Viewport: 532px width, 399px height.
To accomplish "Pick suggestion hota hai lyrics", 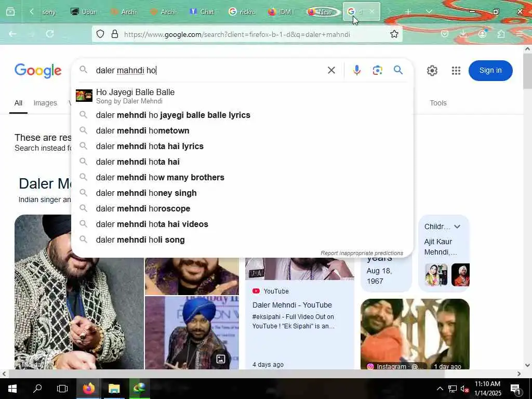I will (x=242, y=146).
